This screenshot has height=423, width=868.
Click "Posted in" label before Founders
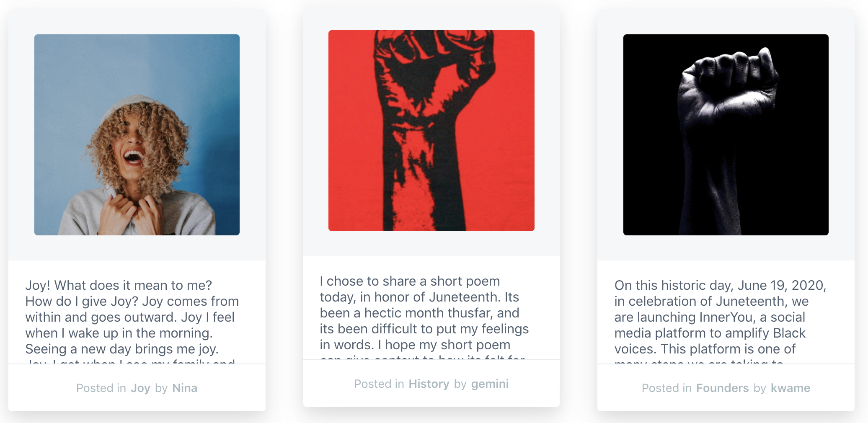[666, 388]
